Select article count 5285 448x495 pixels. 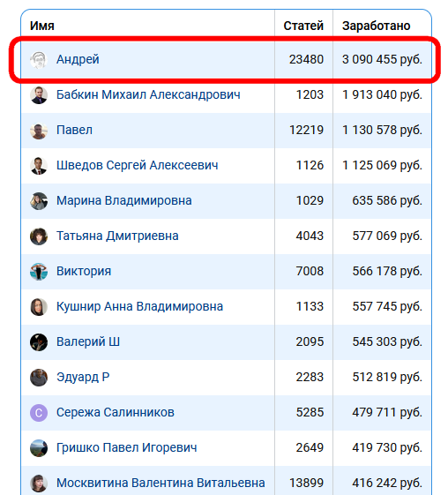pyautogui.click(x=310, y=412)
